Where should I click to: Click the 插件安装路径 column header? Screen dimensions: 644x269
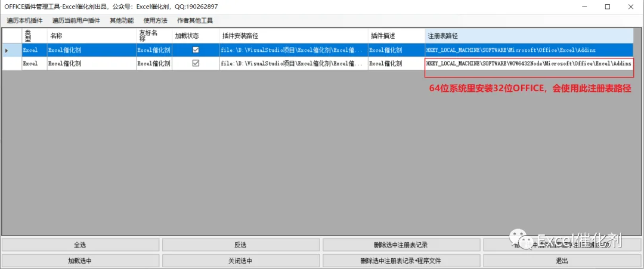(x=293, y=36)
